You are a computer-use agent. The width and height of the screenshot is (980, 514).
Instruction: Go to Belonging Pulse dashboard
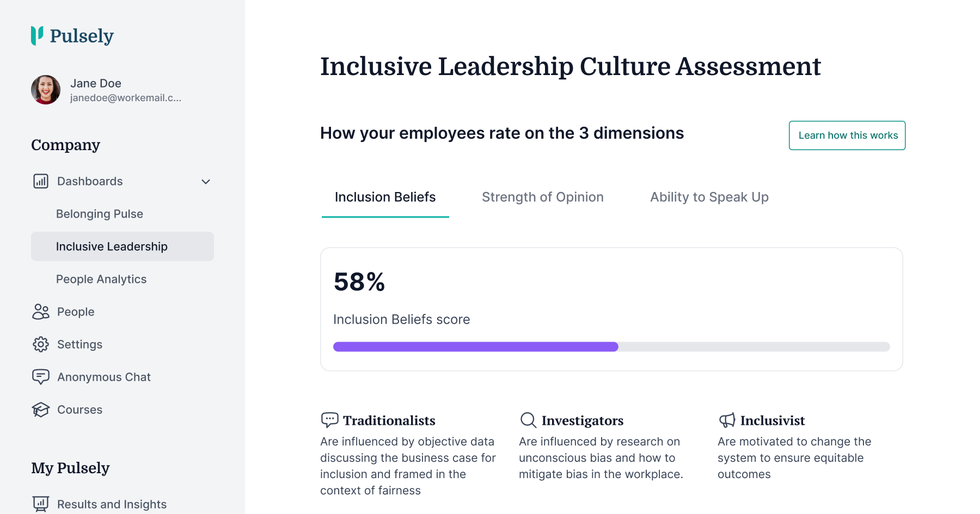click(x=100, y=214)
